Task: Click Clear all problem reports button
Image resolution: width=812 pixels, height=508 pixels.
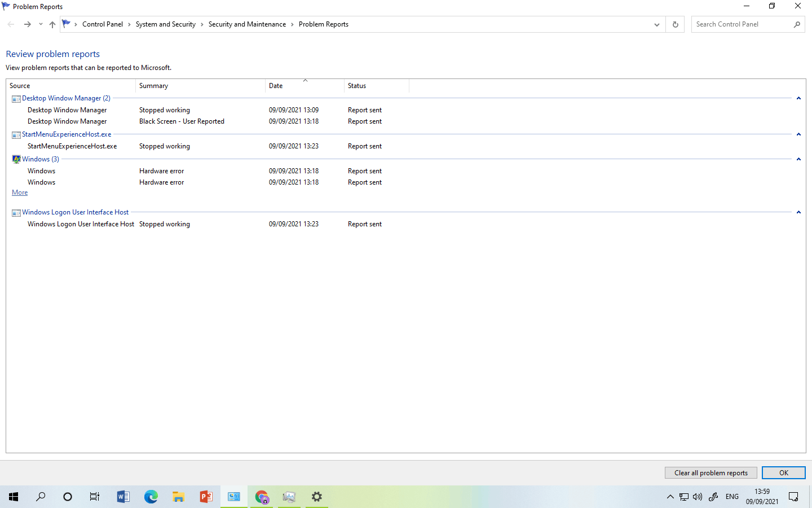Action: click(711, 473)
